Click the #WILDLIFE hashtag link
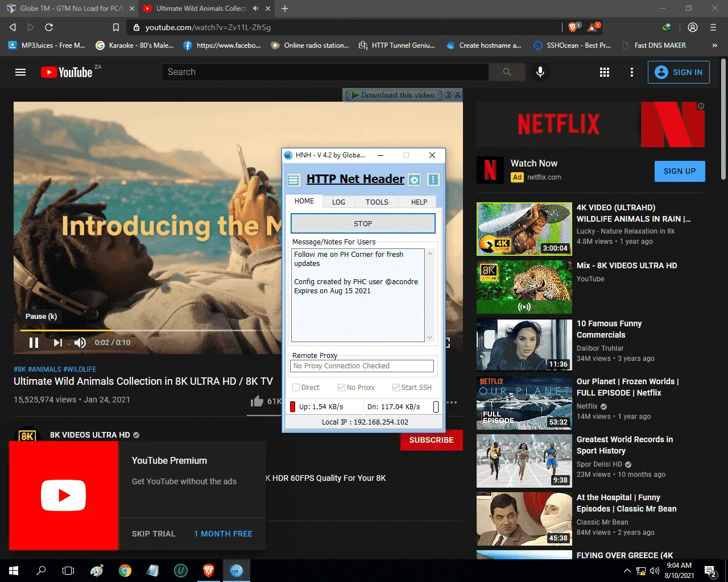Screen dimensions: 728x582 tap(80, 369)
